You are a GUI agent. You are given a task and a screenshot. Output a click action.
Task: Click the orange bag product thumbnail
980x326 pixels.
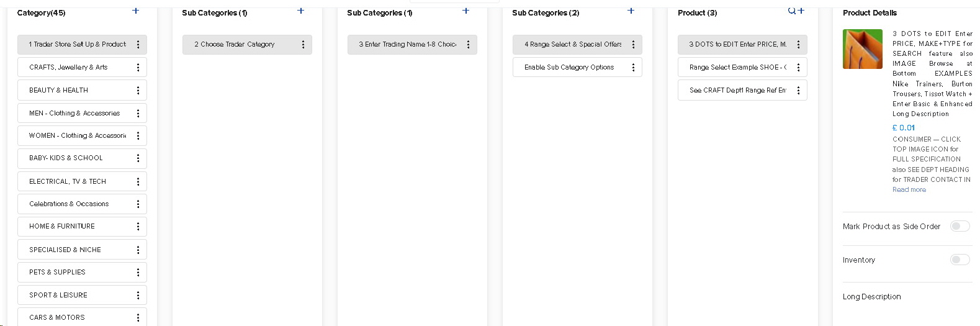(x=862, y=49)
